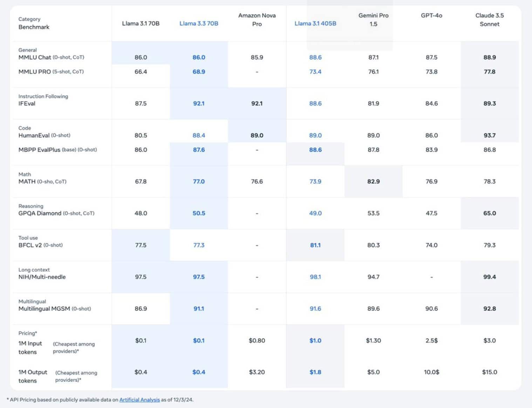
Task: Click the Llama 3.3 70B column header
Action: point(199,23)
